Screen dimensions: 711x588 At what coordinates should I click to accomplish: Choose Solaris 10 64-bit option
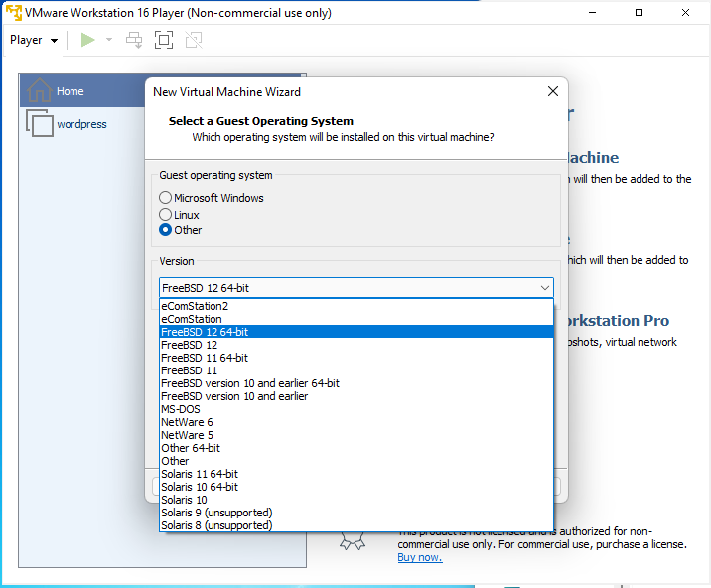click(x=356, y=487)
